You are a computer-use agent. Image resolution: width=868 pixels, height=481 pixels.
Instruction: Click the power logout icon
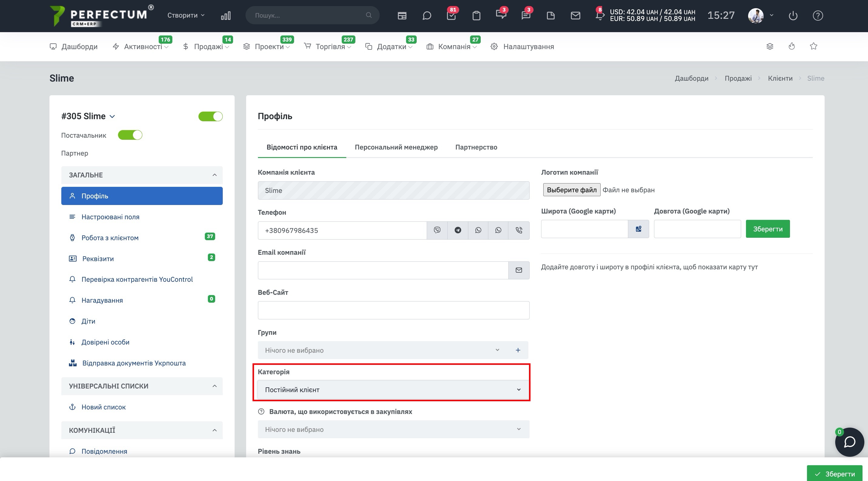[x=793, y=15]
